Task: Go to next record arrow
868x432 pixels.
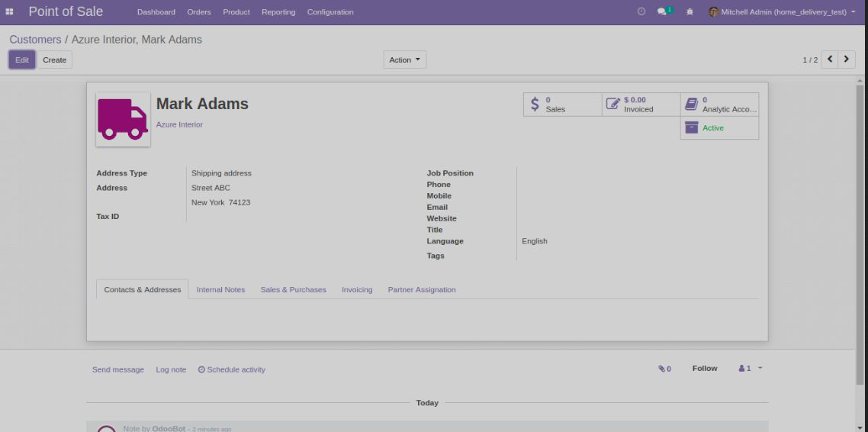Action: coord(847,60)
